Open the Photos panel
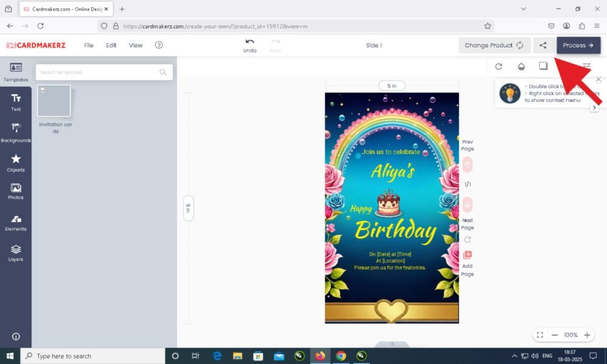This screenshot has height=364, width=607. [16, 191]
